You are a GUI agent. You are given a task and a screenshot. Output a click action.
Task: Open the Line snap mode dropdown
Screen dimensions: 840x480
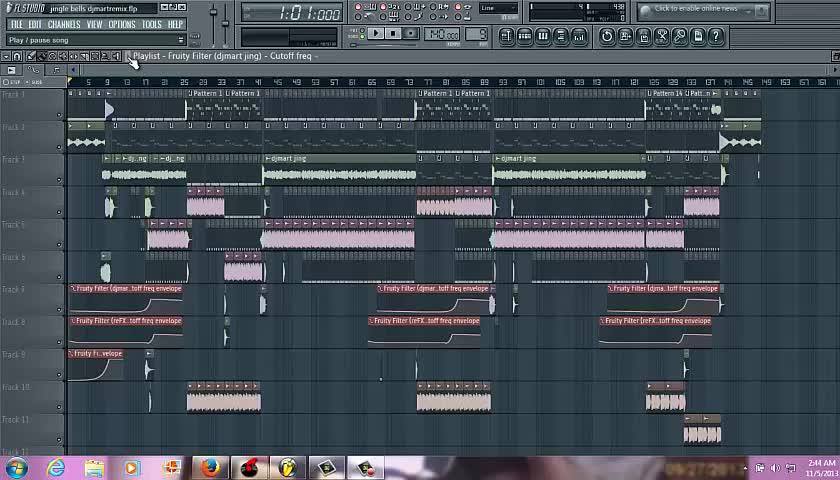pyautogui.click(x=499, y=8)
